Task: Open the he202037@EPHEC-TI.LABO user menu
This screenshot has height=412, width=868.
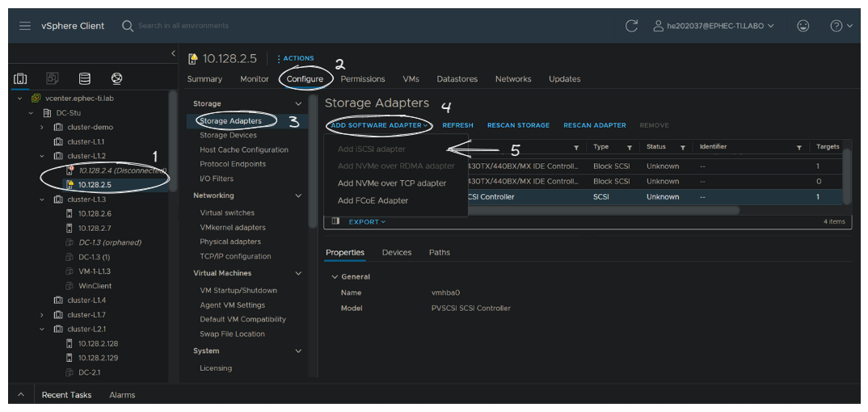Action: pyautogui.click(x=714, y=26)
